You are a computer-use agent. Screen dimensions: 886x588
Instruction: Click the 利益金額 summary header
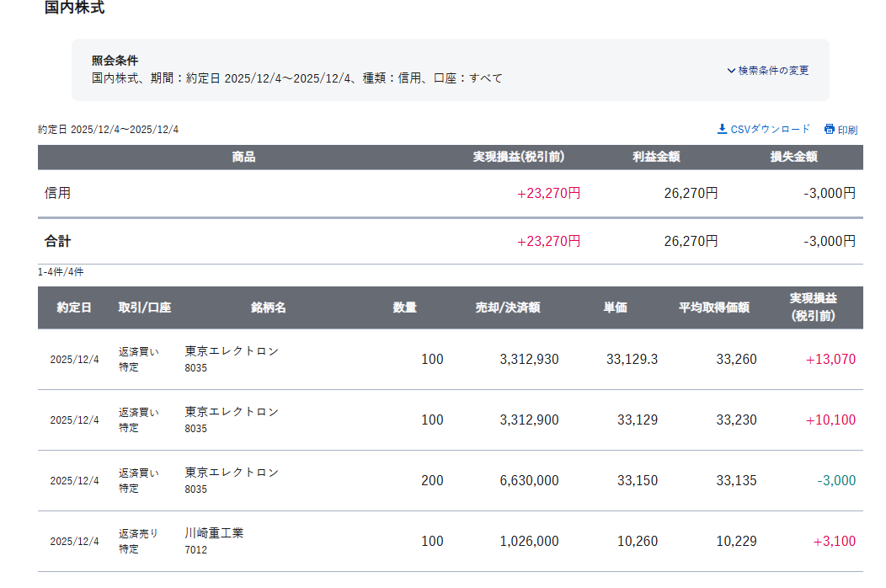[x=656, y=157]
